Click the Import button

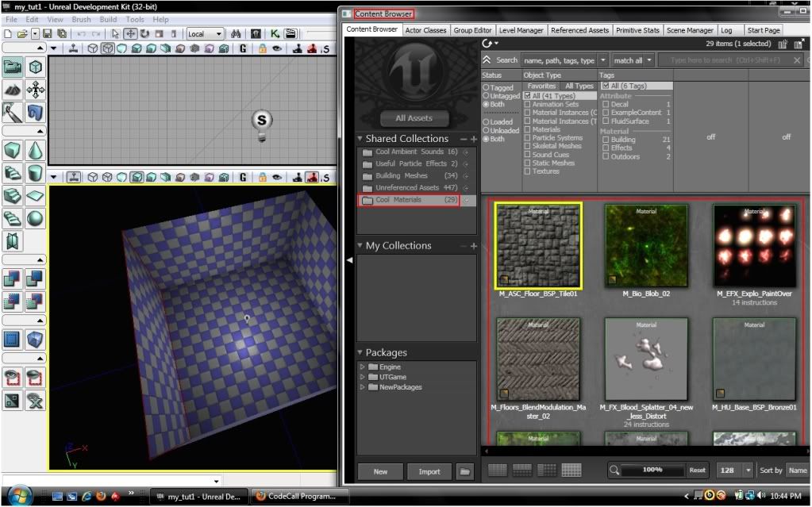[429, 472]
